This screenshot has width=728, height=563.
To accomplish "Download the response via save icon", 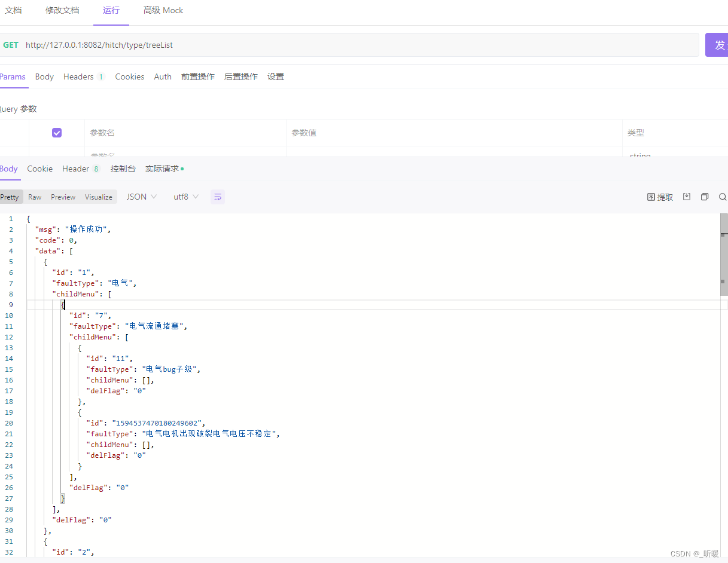I will tap(687, 197).
